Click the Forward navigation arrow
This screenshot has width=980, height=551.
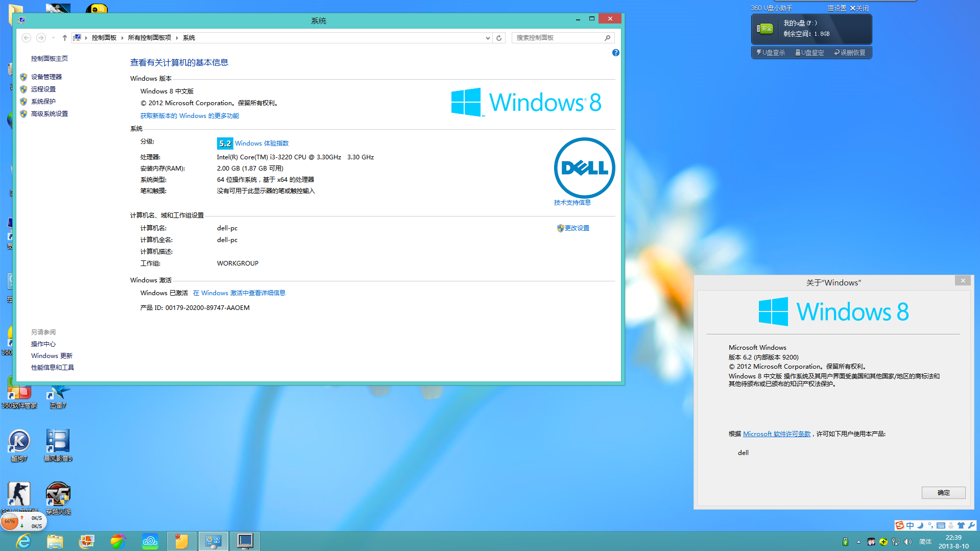(x=41, y=37)
